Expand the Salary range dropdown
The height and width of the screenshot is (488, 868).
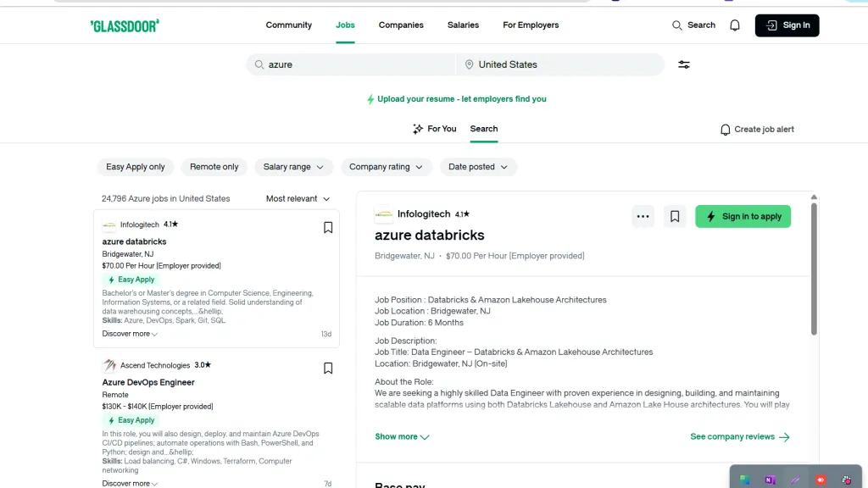click(x=293, y=167)
